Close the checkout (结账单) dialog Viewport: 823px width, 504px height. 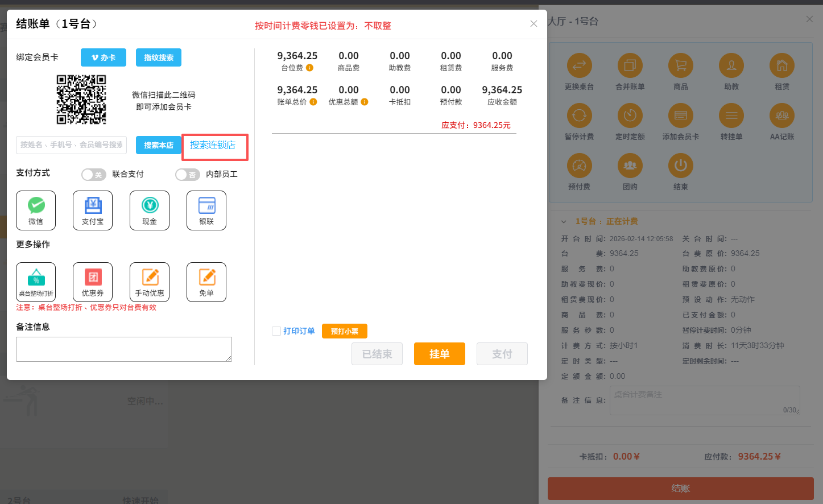533,24
